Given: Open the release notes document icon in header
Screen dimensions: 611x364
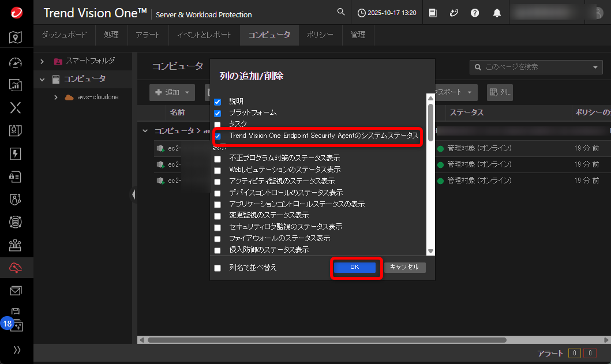Looking at the screenshot, I should [433, 12].
